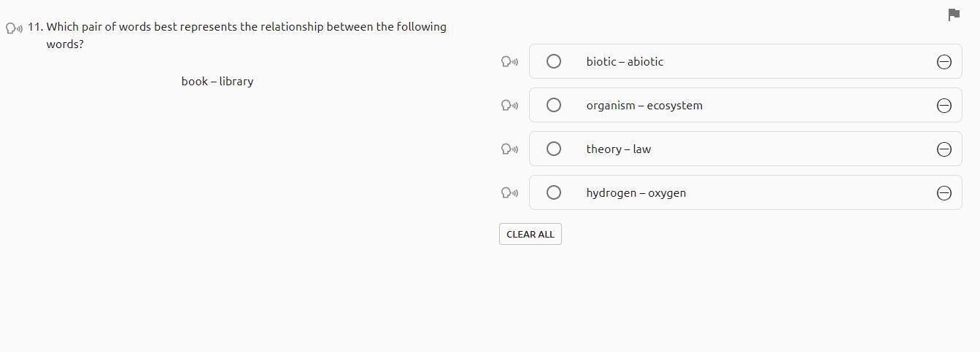This screenshot has width=980, height=352.
Task: Click the 'biotic – abiotic' answer text
Action: pos(625,62)
